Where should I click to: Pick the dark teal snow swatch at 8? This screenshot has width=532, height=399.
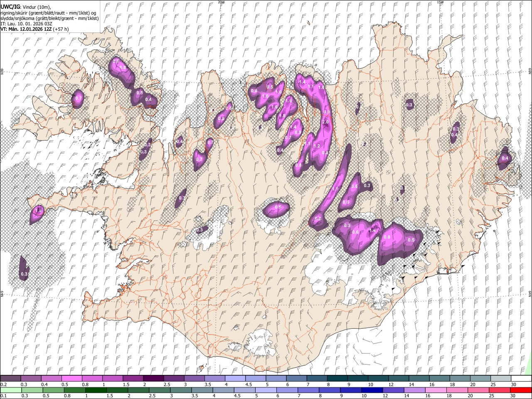coord(337,379)
